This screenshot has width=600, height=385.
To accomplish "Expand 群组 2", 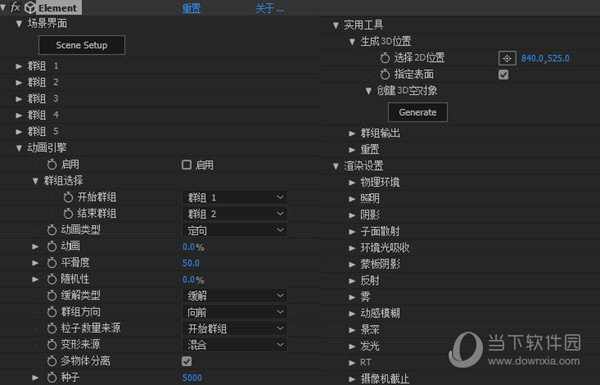I will 19,82.
